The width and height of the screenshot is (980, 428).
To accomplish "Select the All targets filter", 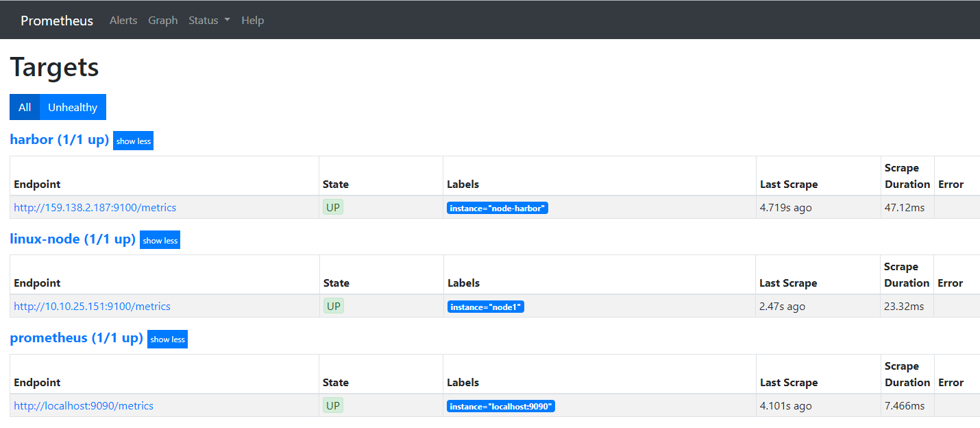I will point(25,107).
